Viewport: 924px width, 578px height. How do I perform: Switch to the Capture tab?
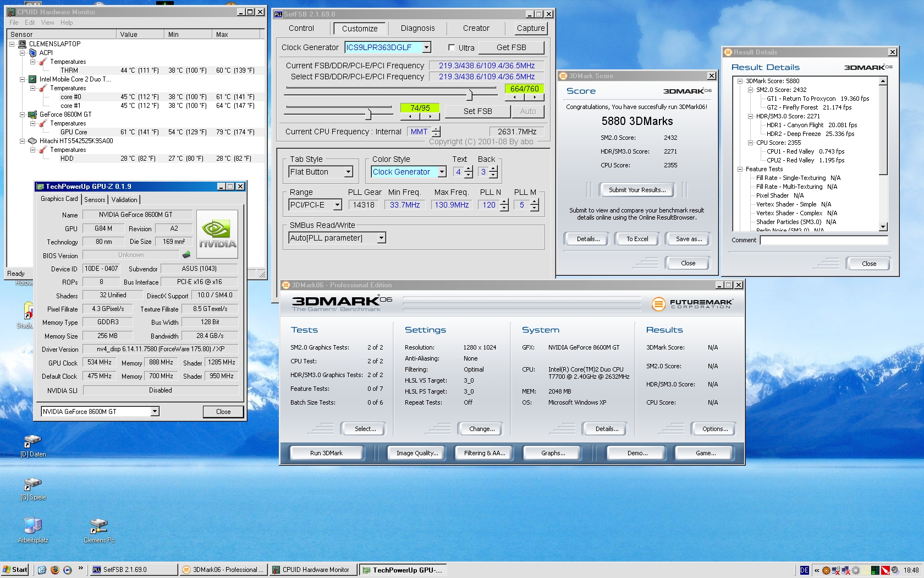point(531,28)
